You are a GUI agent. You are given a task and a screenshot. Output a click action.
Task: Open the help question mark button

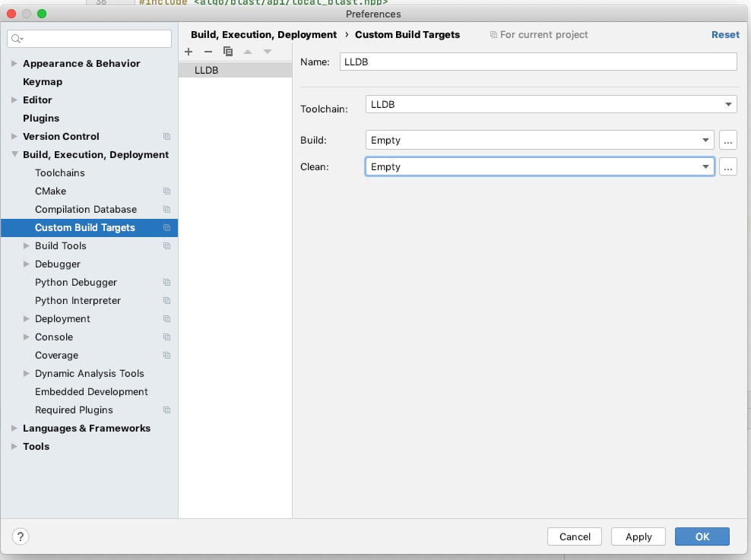coord(20,536)
